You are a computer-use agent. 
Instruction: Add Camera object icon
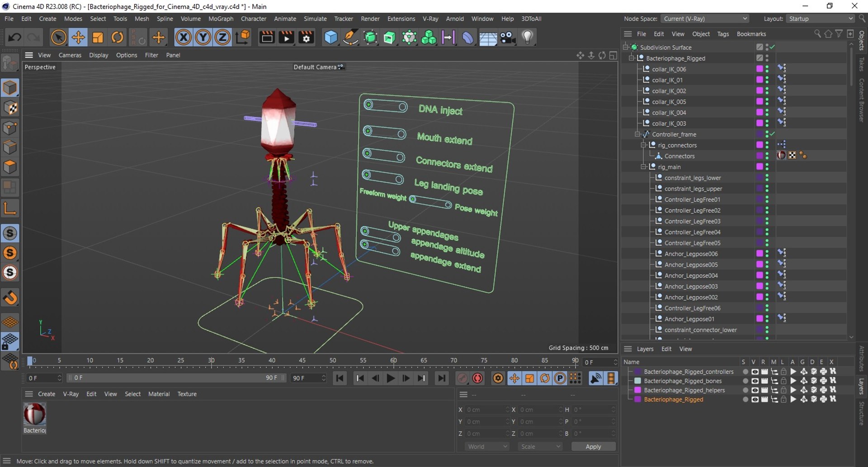pyautogui.click(x=508, y=37)
